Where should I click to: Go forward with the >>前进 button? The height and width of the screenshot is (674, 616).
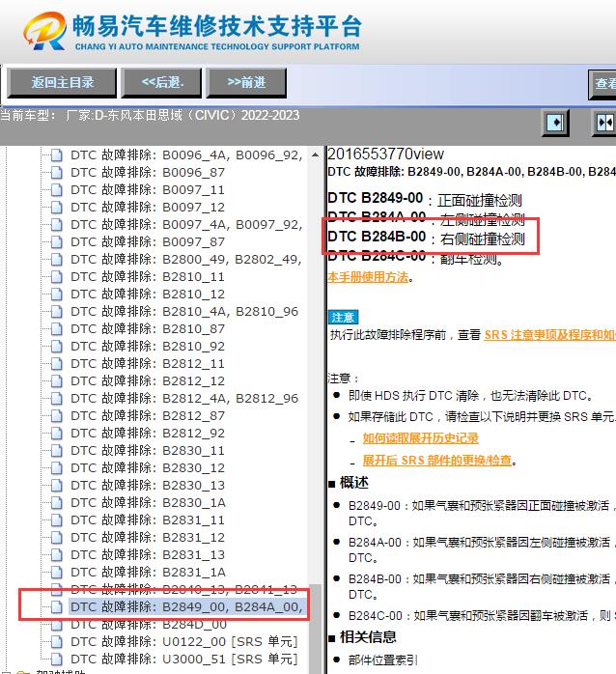pyautogui.click(x=246, y=82)
